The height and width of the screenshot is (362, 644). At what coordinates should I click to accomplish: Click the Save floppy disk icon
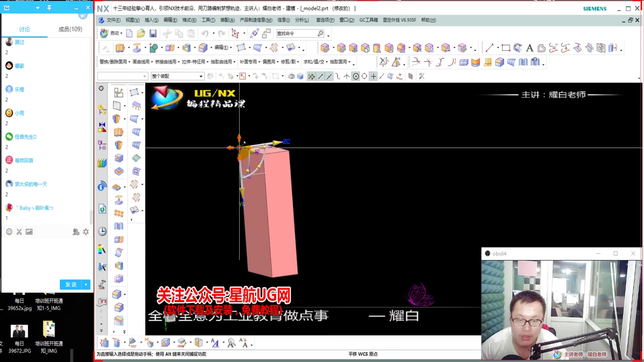153,33
